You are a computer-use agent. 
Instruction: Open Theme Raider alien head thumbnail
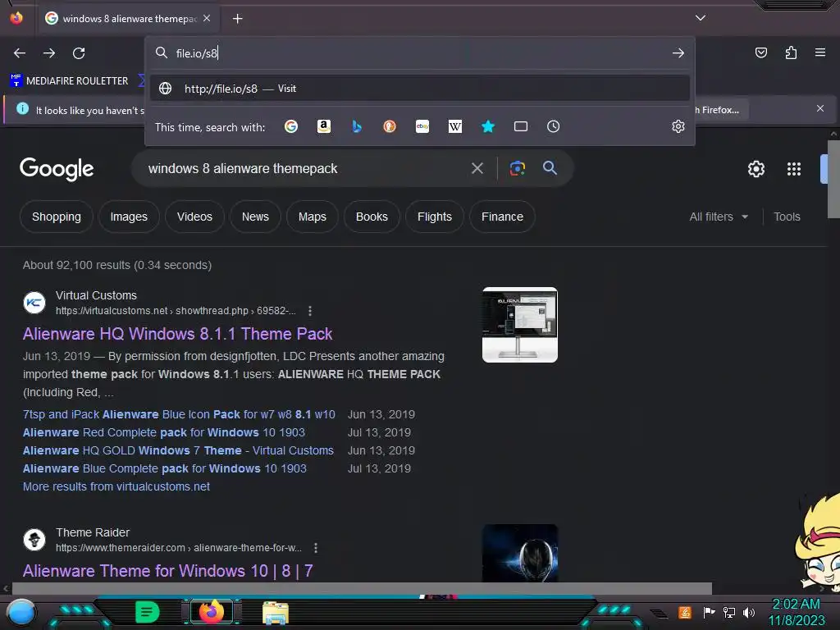519,553
